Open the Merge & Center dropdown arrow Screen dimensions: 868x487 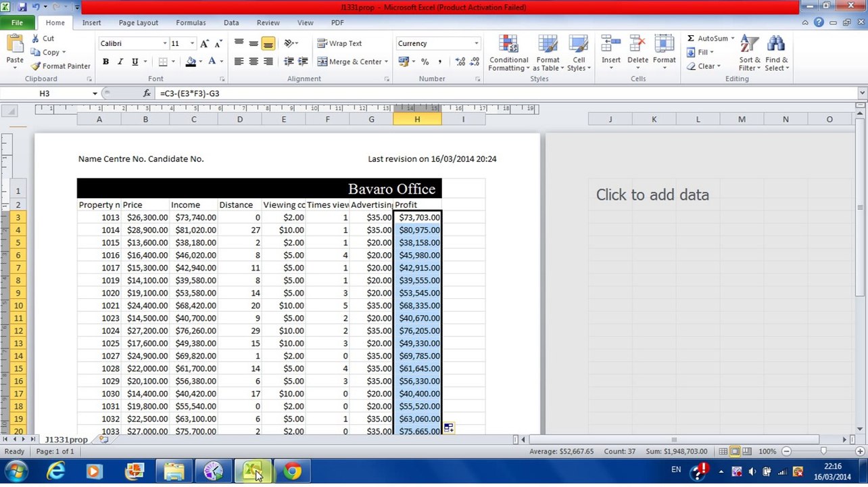(x=386, y=62)
